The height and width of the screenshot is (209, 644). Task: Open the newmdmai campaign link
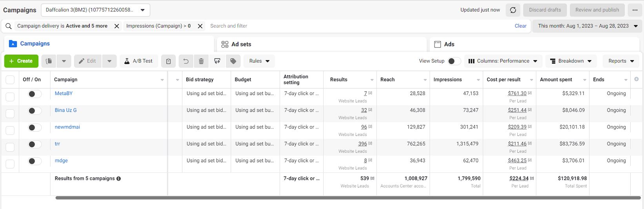click(67, 127)
